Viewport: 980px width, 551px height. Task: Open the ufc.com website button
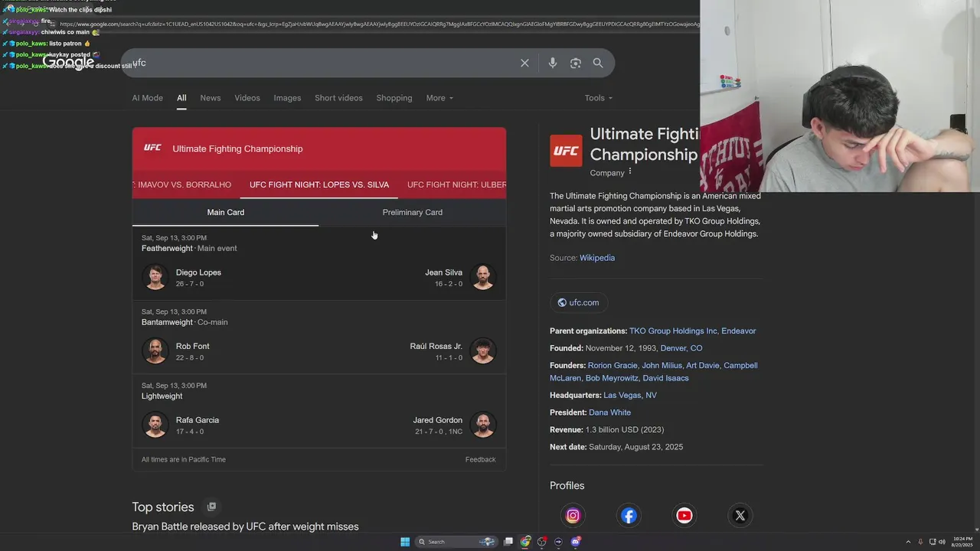pyautogui.click(x=578, y=302)
